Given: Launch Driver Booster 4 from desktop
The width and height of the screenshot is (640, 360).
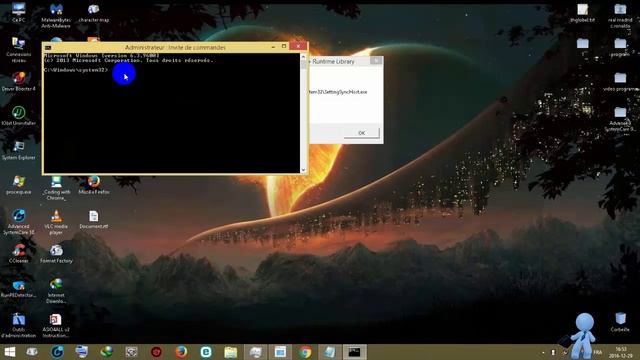Looking at the screenshot, I should pyautogui.click(x=18, y=81).
